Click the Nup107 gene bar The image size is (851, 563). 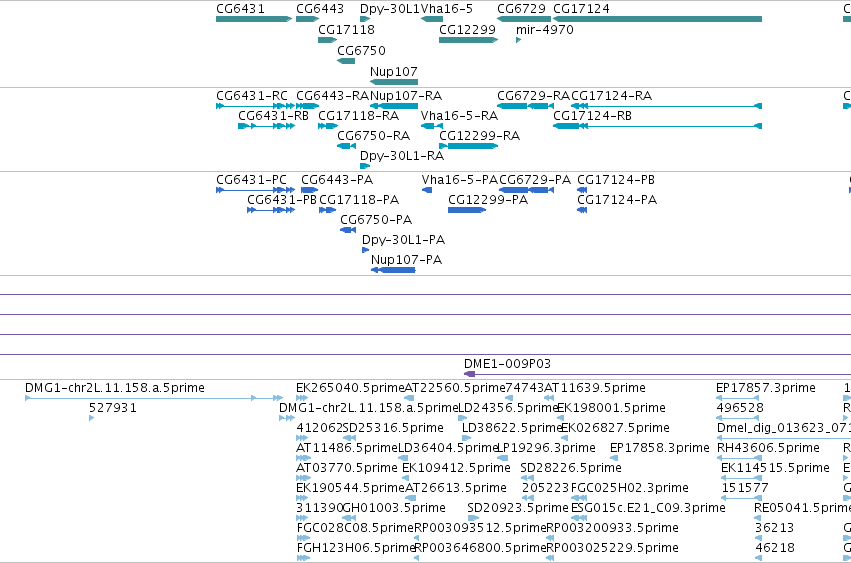[394, 82]
